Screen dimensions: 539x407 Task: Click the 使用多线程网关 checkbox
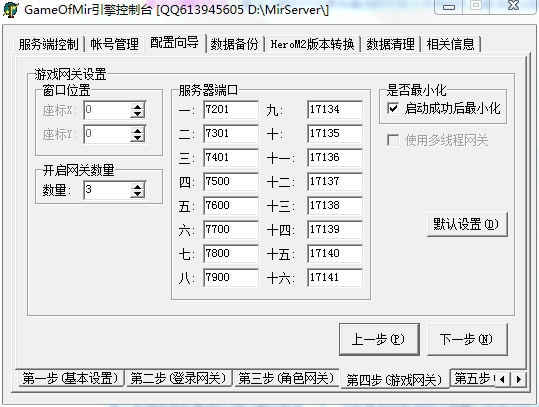[393, 140]
